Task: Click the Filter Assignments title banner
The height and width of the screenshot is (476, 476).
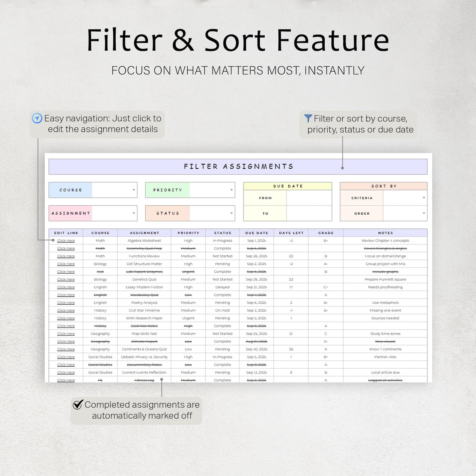Action: point(238,167)
